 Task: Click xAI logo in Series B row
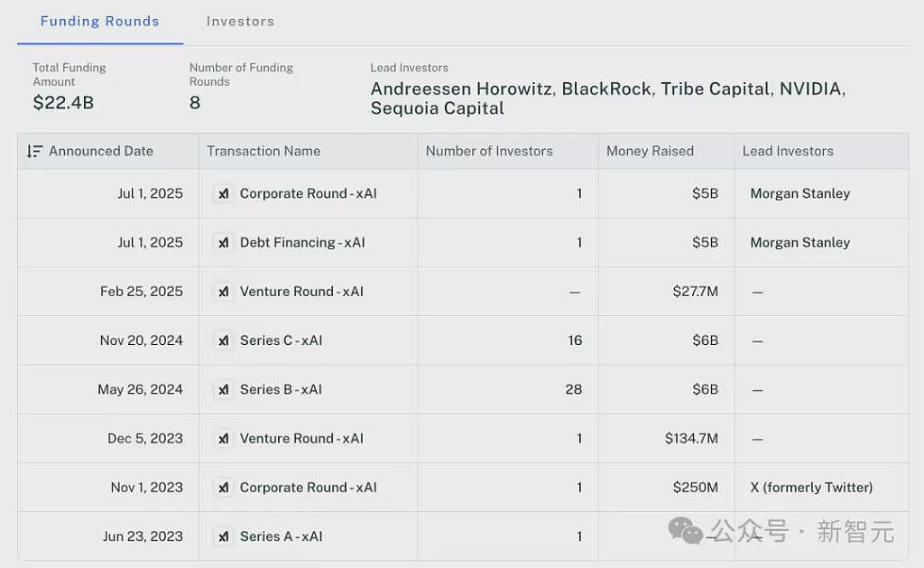tap(224, 389)
